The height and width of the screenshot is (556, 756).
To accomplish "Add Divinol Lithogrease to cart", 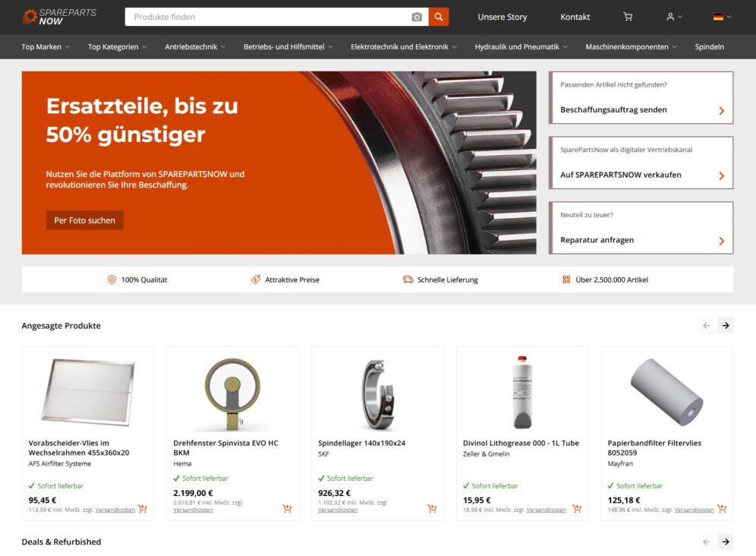I will coord(577,508).
